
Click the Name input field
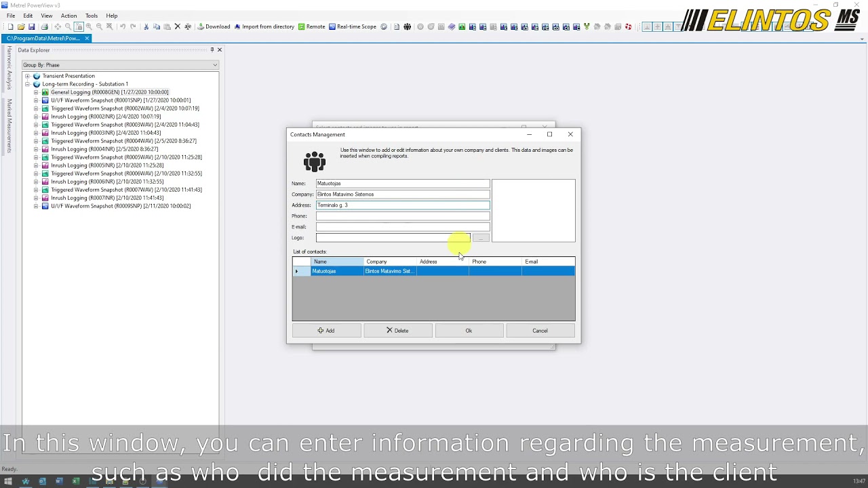pos(402,184)
